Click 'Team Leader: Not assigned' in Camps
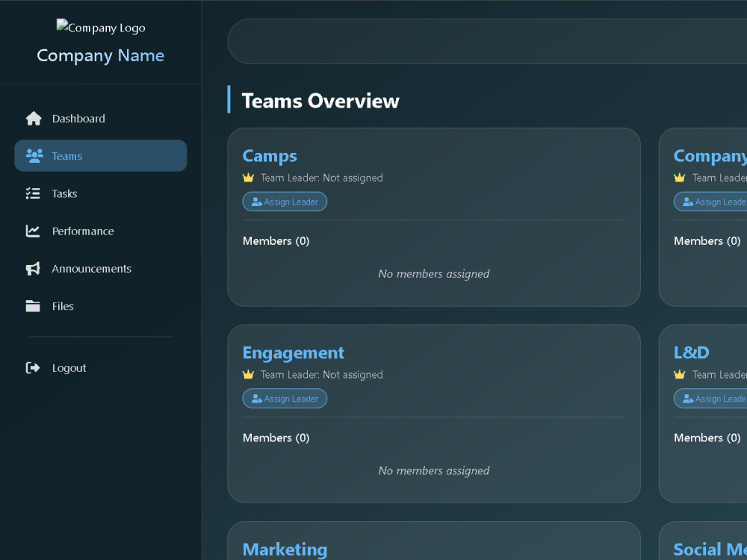Image resolution: width=747 pixels, height=560 pixels. [x=321, y=178]
